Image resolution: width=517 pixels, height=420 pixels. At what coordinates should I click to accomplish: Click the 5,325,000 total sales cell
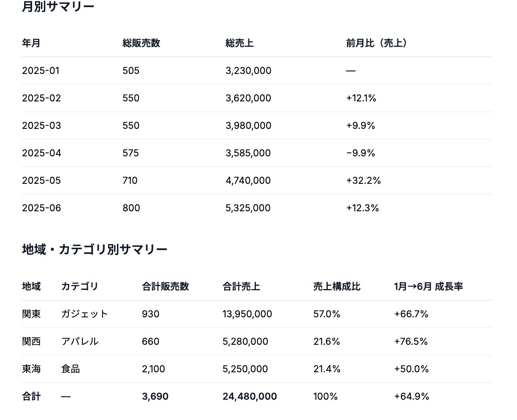248,208
